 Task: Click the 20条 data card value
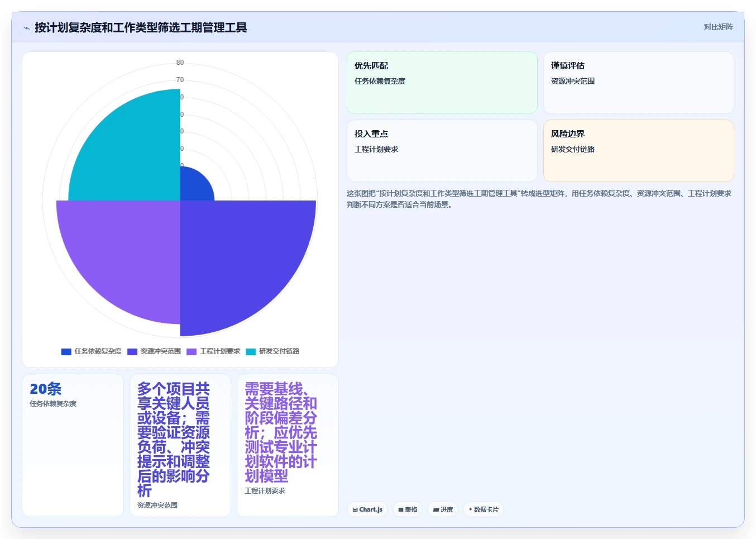click(45, 389)
